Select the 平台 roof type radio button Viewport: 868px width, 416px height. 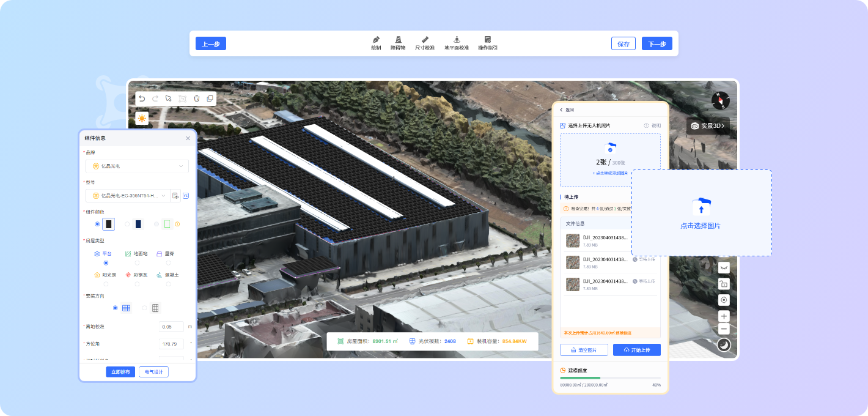coord(106,262)
